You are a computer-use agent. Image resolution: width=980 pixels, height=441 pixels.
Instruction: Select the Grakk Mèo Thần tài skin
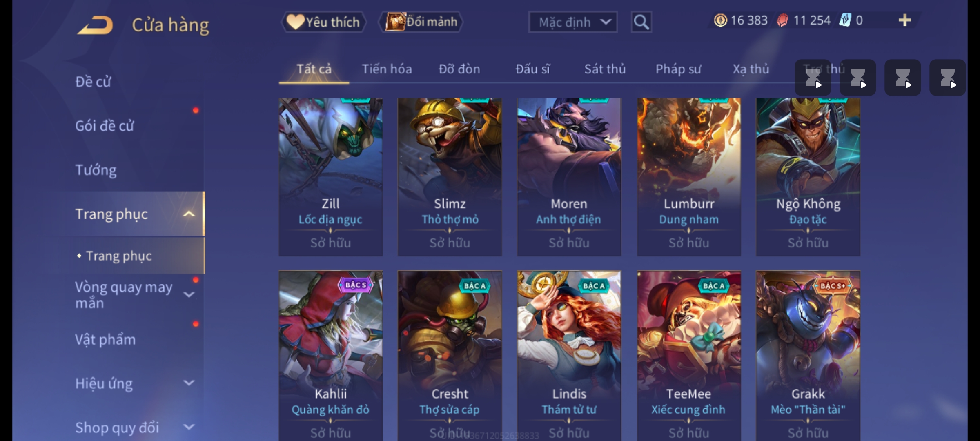tap(808, 356)
